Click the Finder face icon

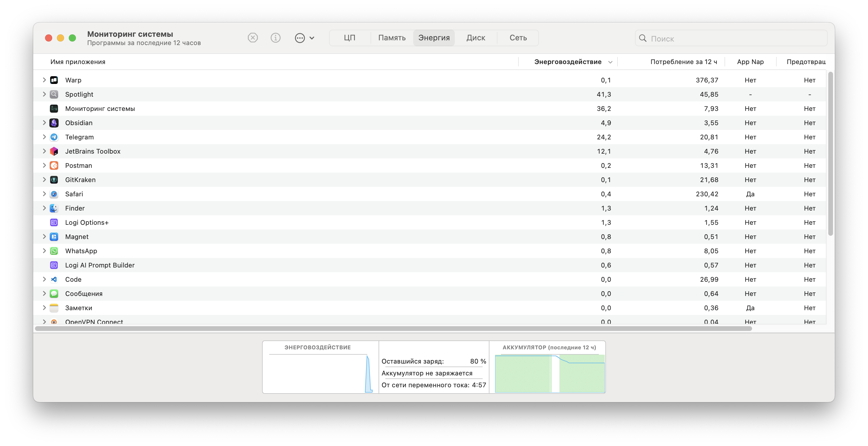54,208
